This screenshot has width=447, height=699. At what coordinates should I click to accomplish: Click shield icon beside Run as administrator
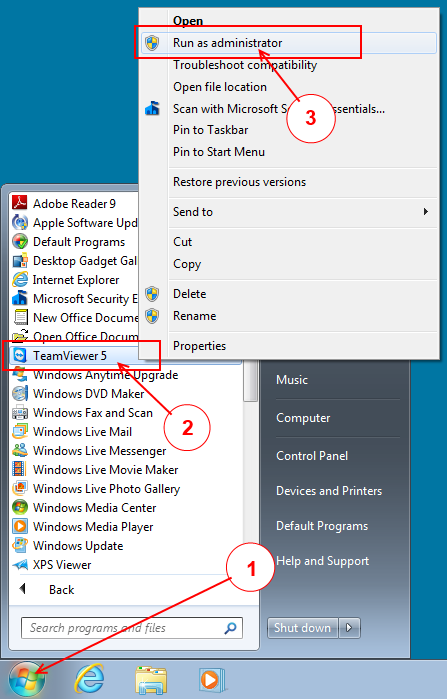click(x=152, y=43)
